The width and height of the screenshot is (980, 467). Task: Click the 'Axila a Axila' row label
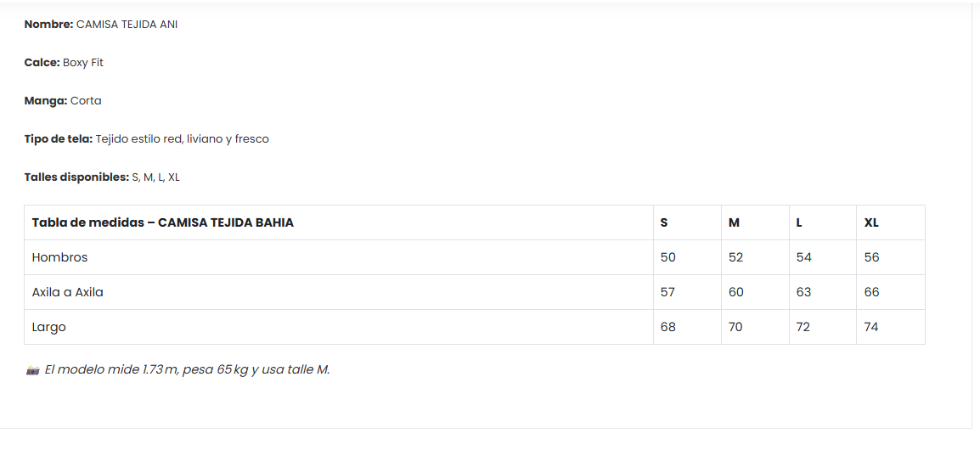click(68, 292)
